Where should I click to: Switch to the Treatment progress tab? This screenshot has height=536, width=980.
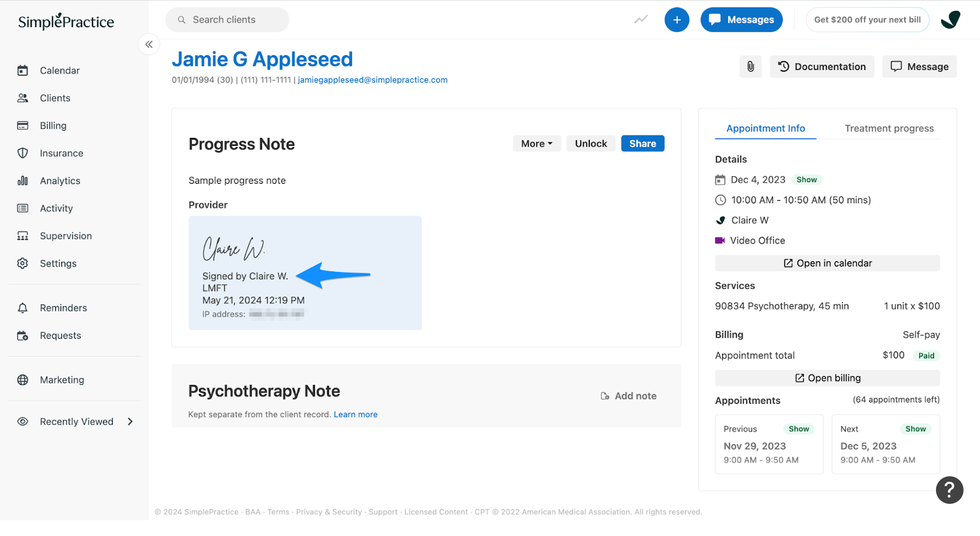coord(889,128)
